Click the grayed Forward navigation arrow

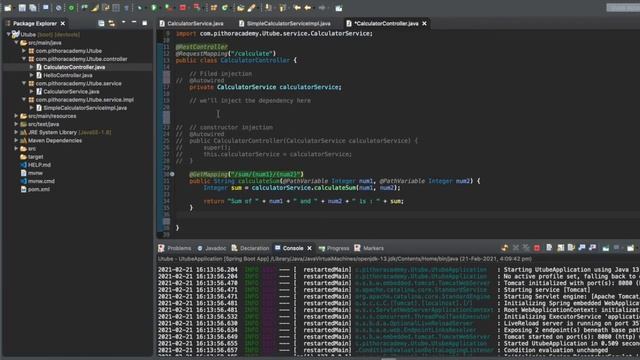point(322,8)
